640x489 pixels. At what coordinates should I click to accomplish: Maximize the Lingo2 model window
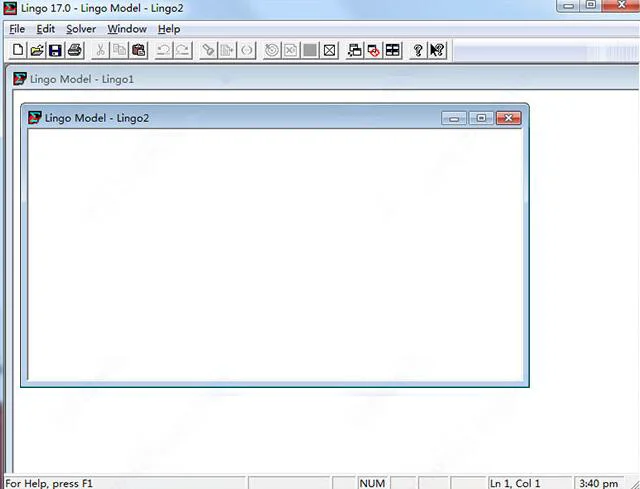(x=481, y=118)
